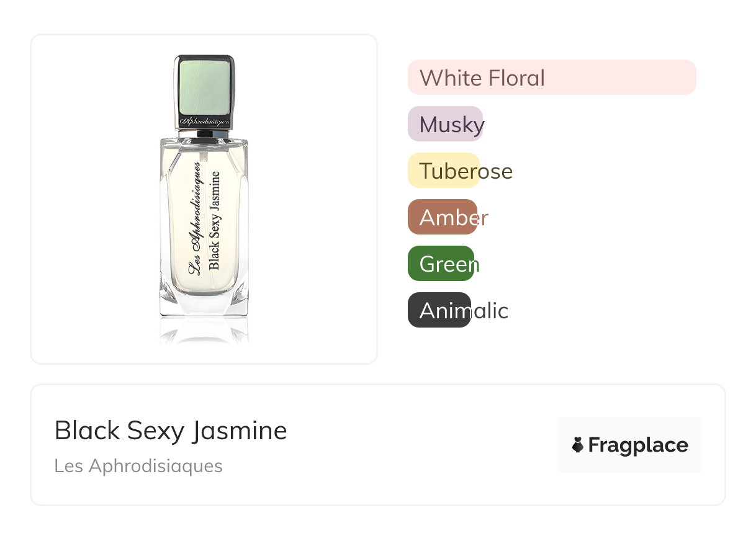This screenshot has height=536, width=756.
Task: Click vertical Black Sexy Jasmine text on bottle
Action: click(214, 220)
